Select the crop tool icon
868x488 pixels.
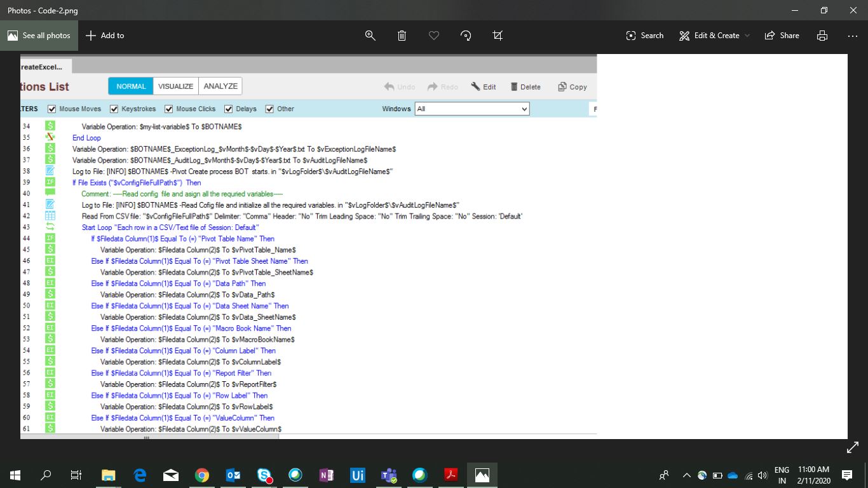pos(498,36)
